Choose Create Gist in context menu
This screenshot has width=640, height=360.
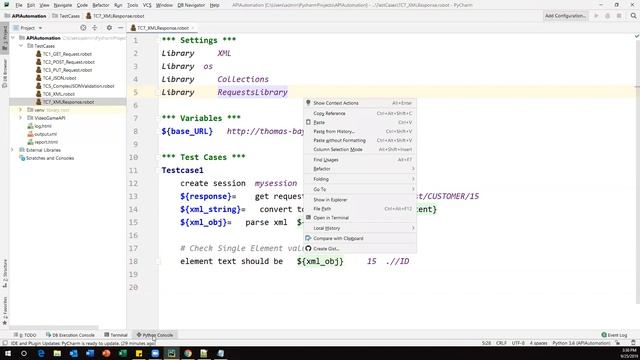tap(360, 249)
